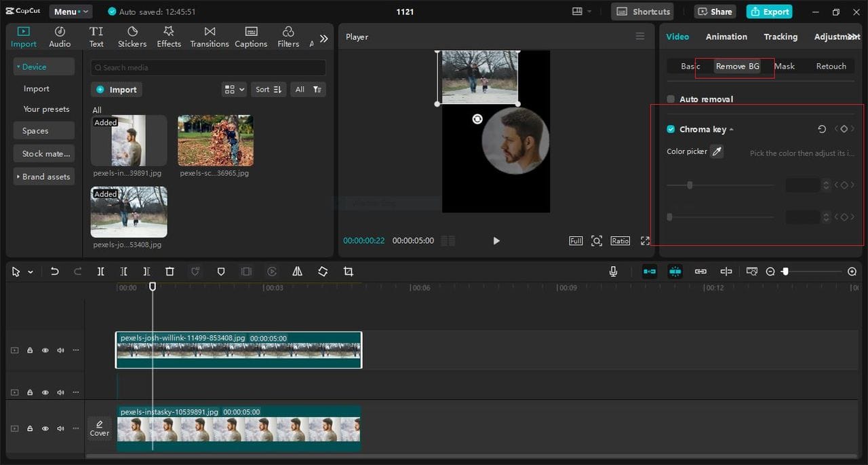Screen dimensions: 868x465
Task: Open the Sort dropdown in the media panel
Action: [x=268, y=89]
